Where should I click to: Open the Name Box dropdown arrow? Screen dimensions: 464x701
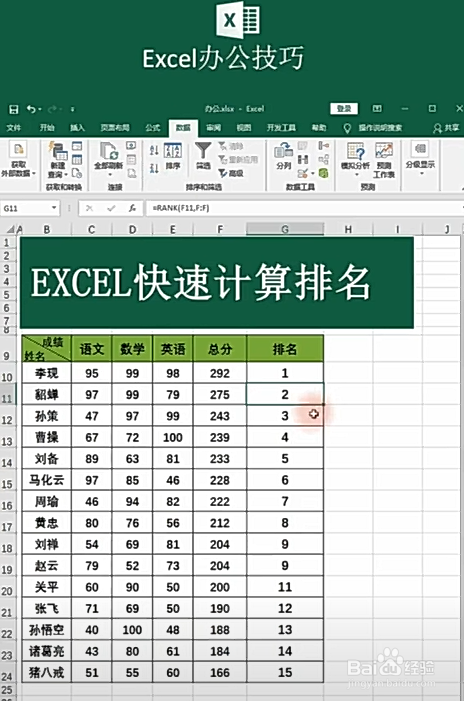pyautogui.click(x=54, y=208)
